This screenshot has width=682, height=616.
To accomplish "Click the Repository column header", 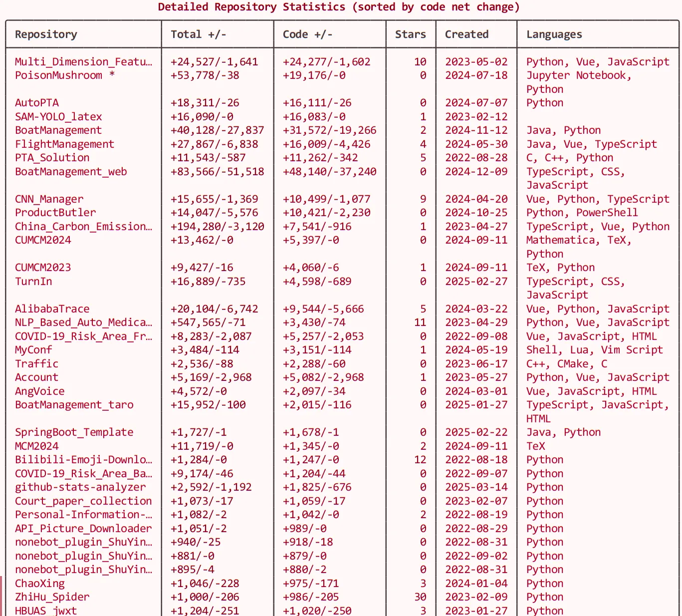I will 46,34.
